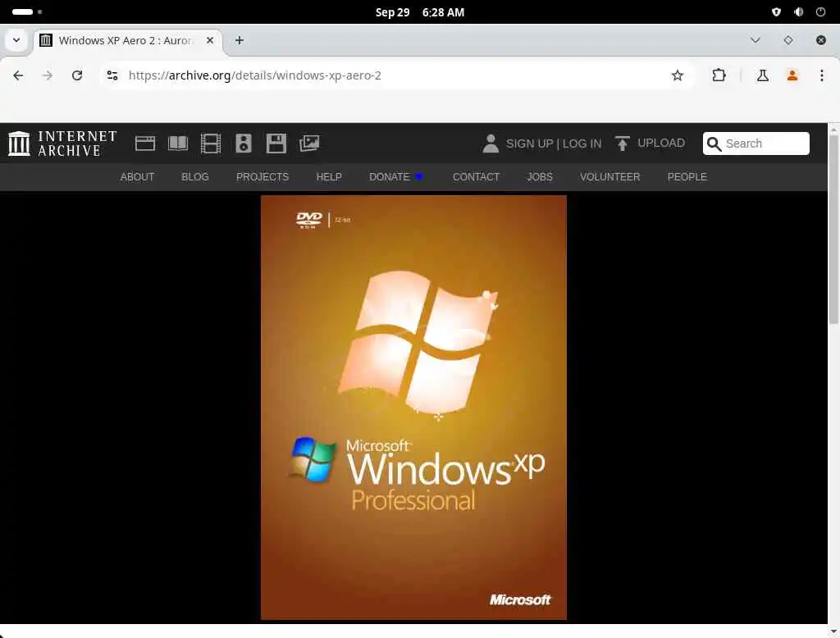The image size is (840, 638).
Task: Click the user avatar icon beside Sign Up
Action: 491,144
